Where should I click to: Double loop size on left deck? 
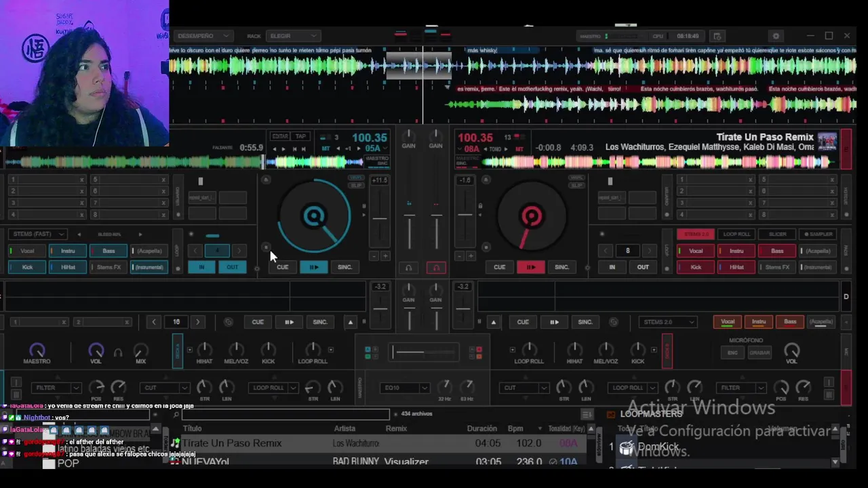click(239, 251)
